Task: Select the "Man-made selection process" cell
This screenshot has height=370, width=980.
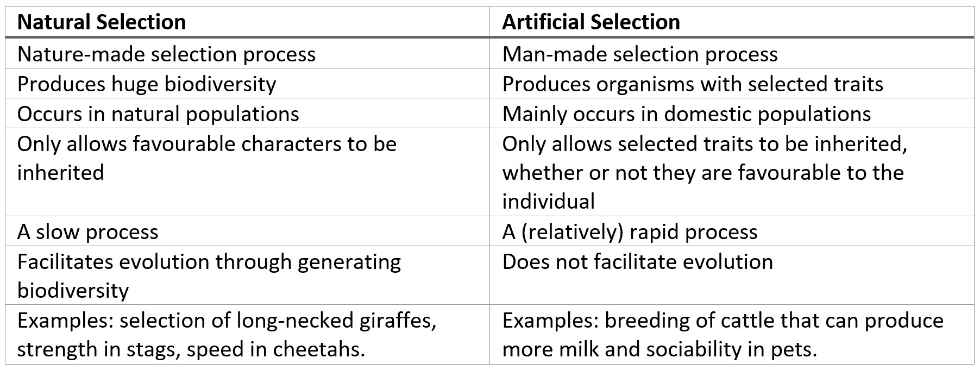Action: (x=639, y=54)
